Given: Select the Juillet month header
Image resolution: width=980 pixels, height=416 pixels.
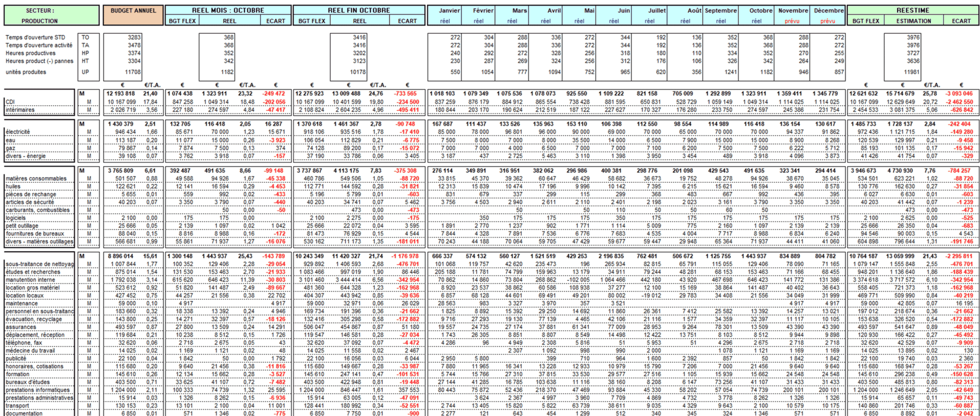Looking at the screenshot, I should [657, 10].
